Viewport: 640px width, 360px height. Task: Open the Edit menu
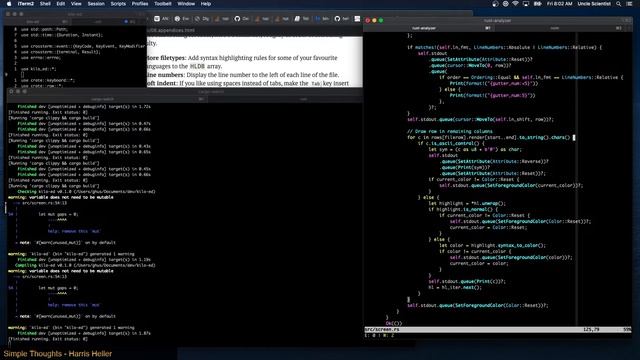point(61,4)
